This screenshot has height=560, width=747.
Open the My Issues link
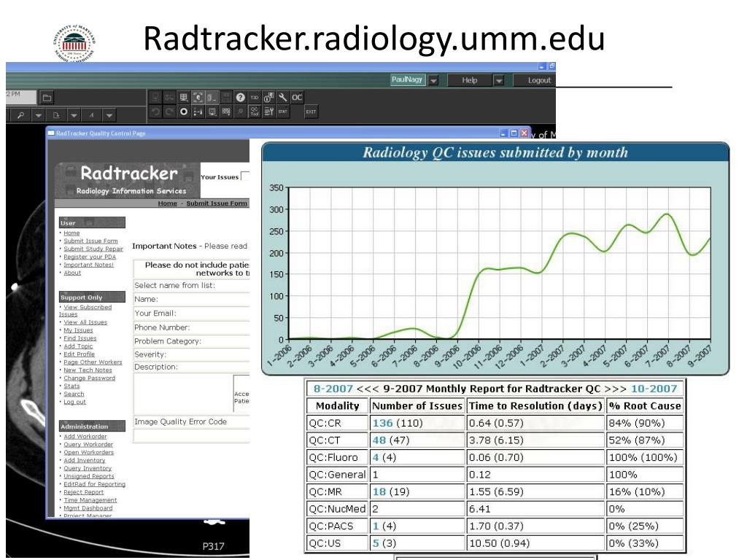click(x=78, y=330)
